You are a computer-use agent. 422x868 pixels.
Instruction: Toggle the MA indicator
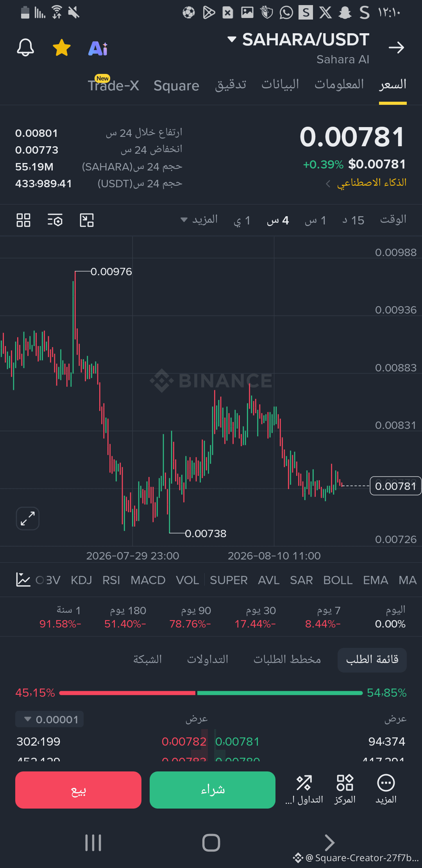pos(408,580)
